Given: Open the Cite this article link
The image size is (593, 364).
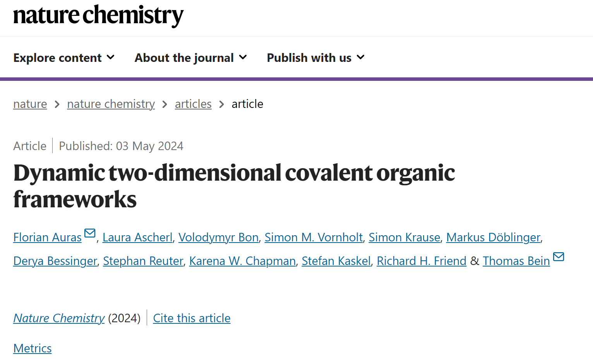Looking at the screenshot, I should tap(192, 318).
